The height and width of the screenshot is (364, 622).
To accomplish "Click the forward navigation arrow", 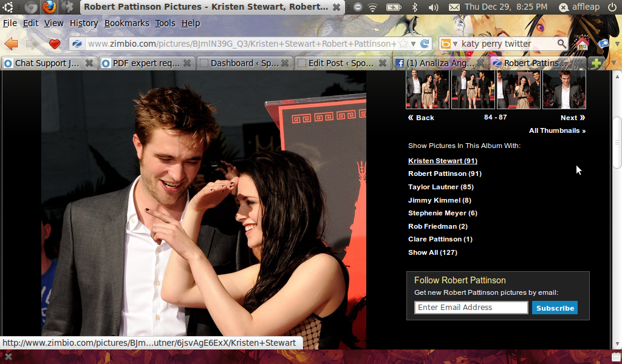I will (x=32, y=44).
